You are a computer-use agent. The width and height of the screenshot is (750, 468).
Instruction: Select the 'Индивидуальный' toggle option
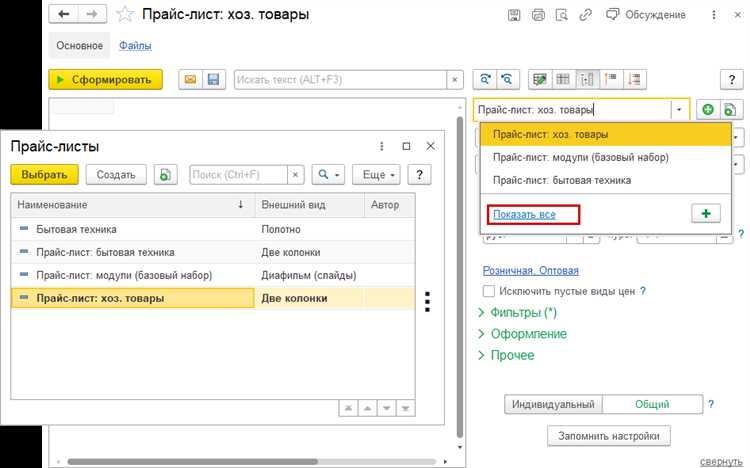(553, 405)
